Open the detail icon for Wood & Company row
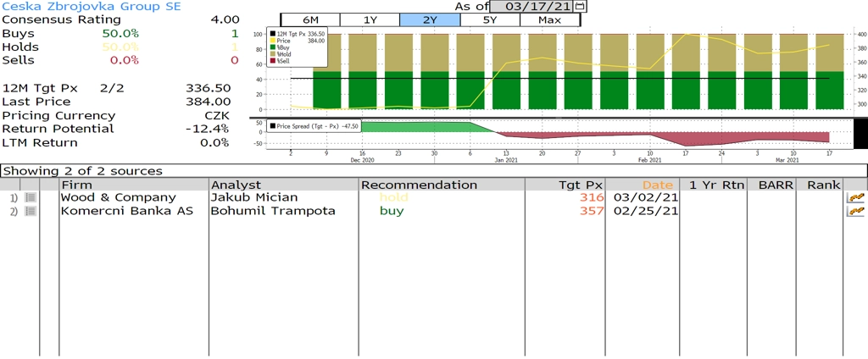The width and height of the screenshot is (868, 359). [31, 197]
